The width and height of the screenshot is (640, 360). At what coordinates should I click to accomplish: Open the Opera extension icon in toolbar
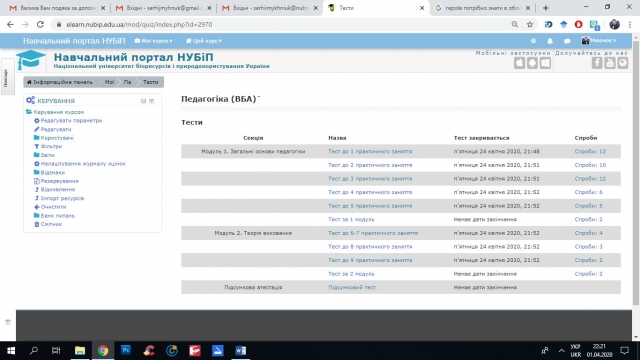click(578, 24)
